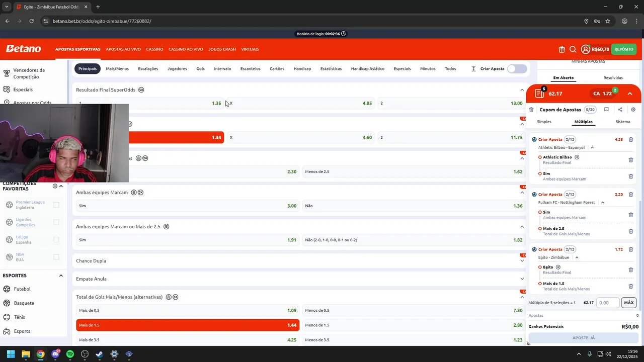Collapse the bet slip with header chevron

coord(630,94)
